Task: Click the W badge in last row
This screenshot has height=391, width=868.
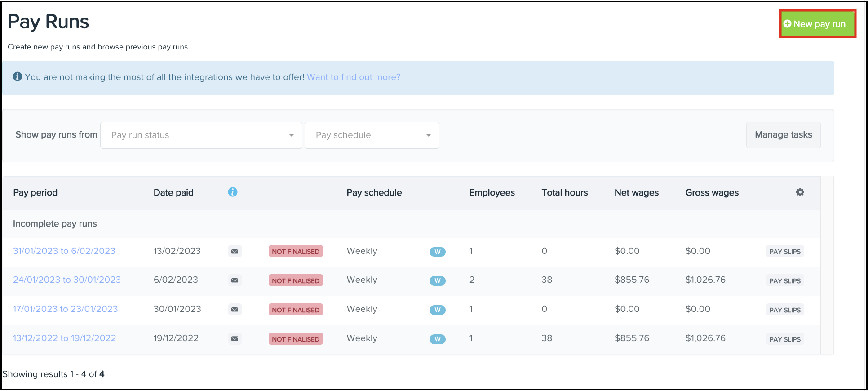Action: click(437, 339)
